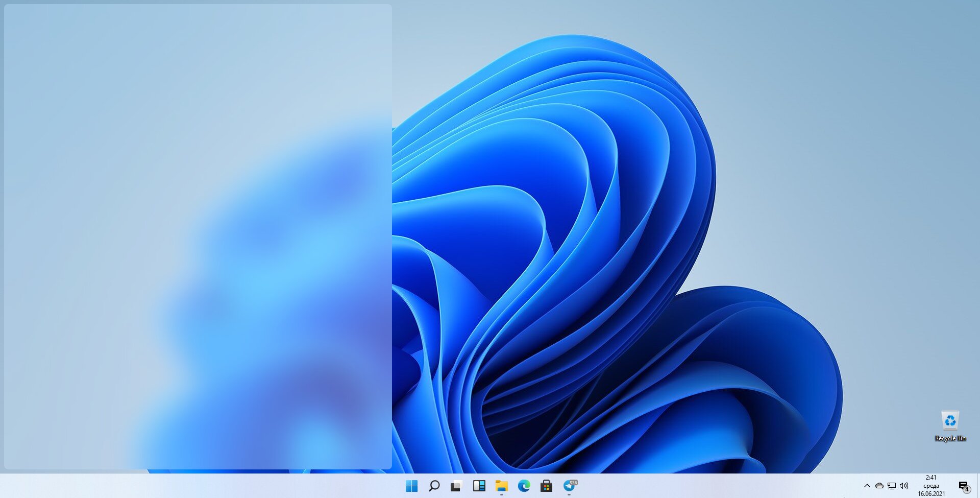This screenshot has width=980, height=498.
Task: Click the Show desktop strip at taskbar edge
Action: [x=978, y=486]
